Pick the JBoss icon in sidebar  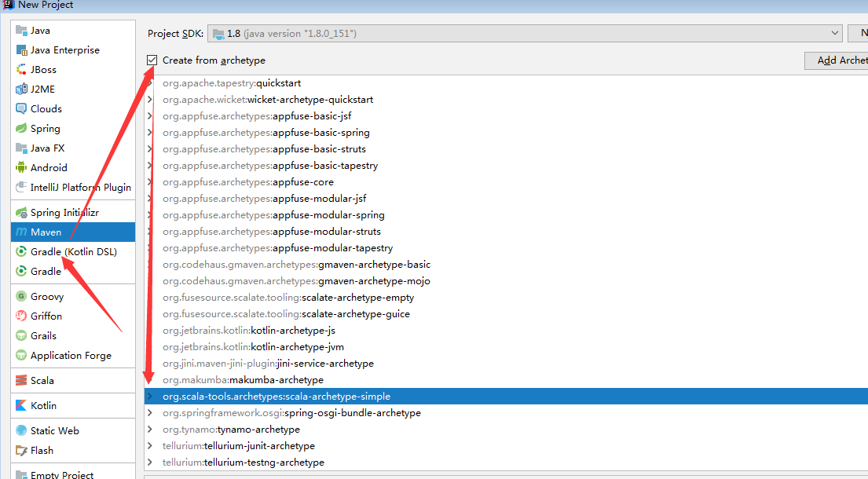21,70
